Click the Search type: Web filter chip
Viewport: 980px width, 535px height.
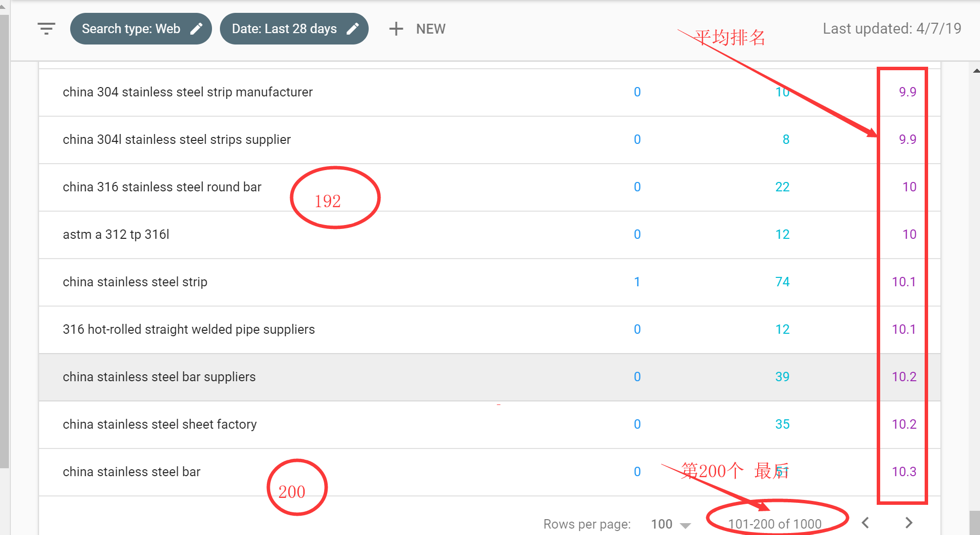point(141,29)
